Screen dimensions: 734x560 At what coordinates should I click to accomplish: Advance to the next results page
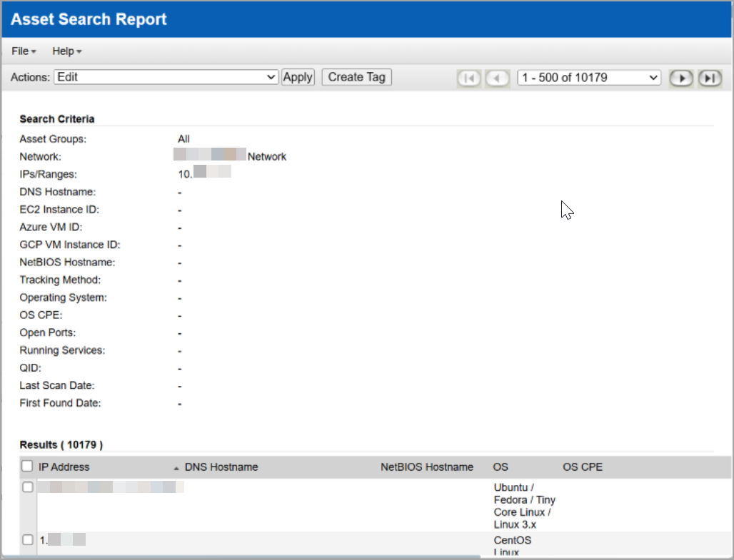click(x=681, y=78)
